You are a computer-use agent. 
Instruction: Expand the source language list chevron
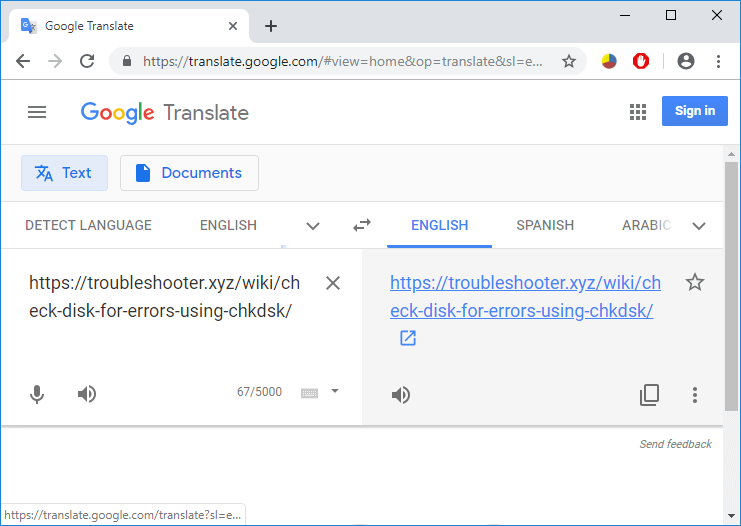click(x=313, y=226)
